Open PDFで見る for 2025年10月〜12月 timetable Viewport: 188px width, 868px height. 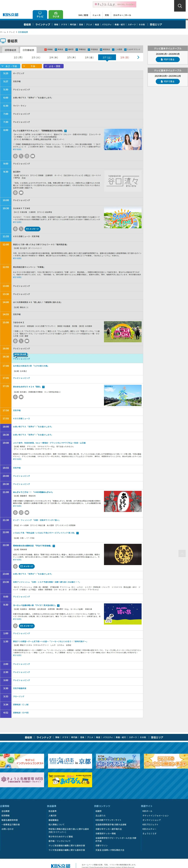tap(167, 82)
